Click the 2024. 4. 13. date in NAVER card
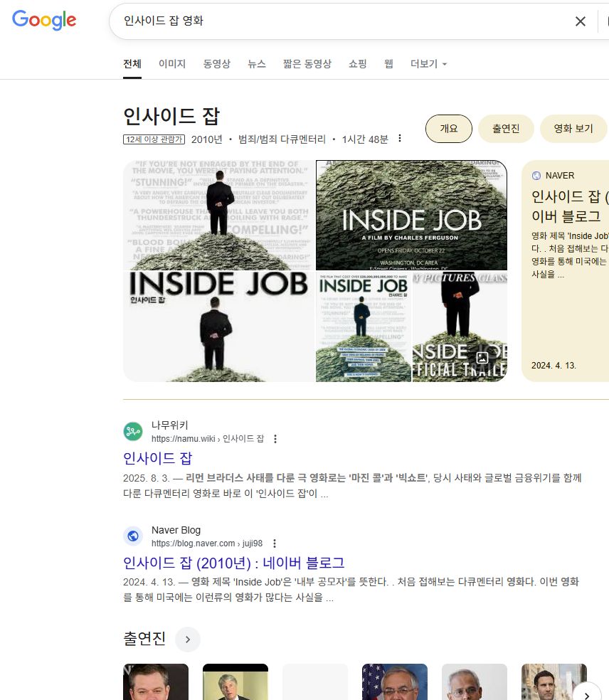This screenshot has width=609, height=700. [x=554, y=365]
